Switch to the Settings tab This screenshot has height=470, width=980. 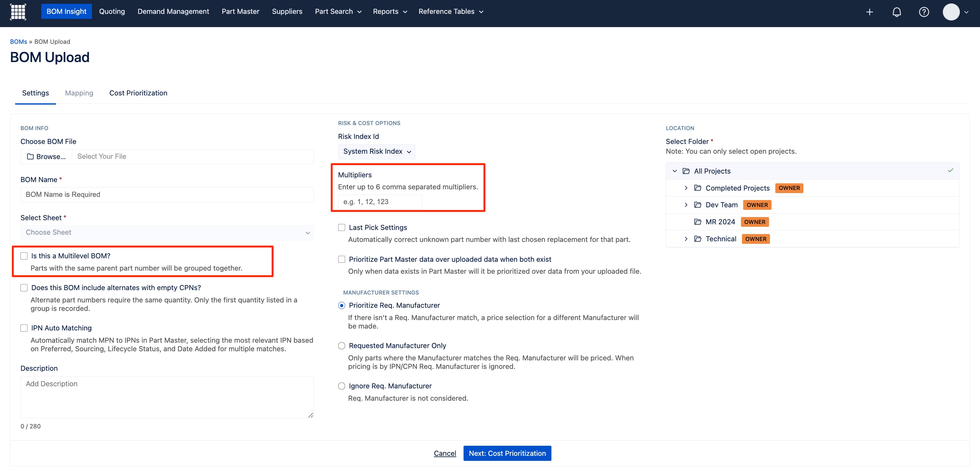point(35,93)
